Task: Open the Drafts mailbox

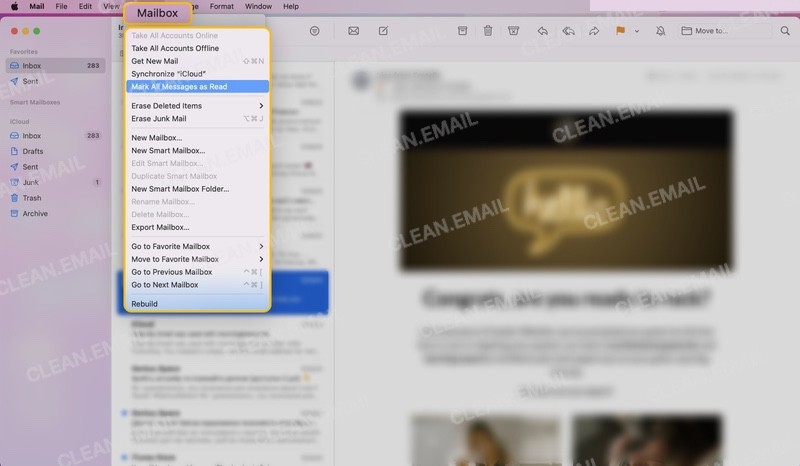Action: pos(55,151)
